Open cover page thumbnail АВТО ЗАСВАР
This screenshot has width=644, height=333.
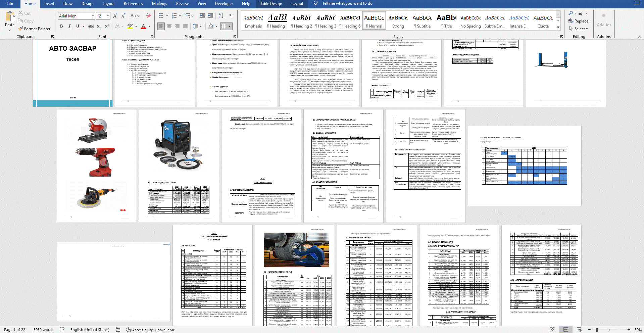(x=73, y=73)
